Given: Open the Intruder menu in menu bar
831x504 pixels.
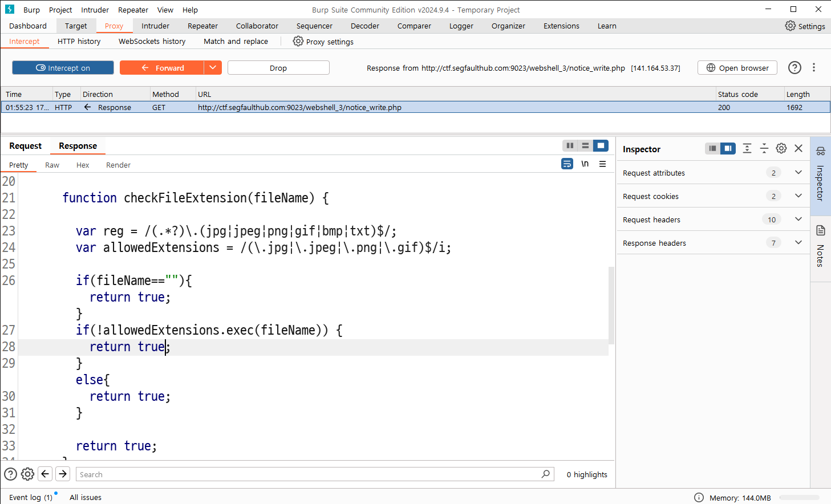Looking at the screenshot, I should coord(95,10).
